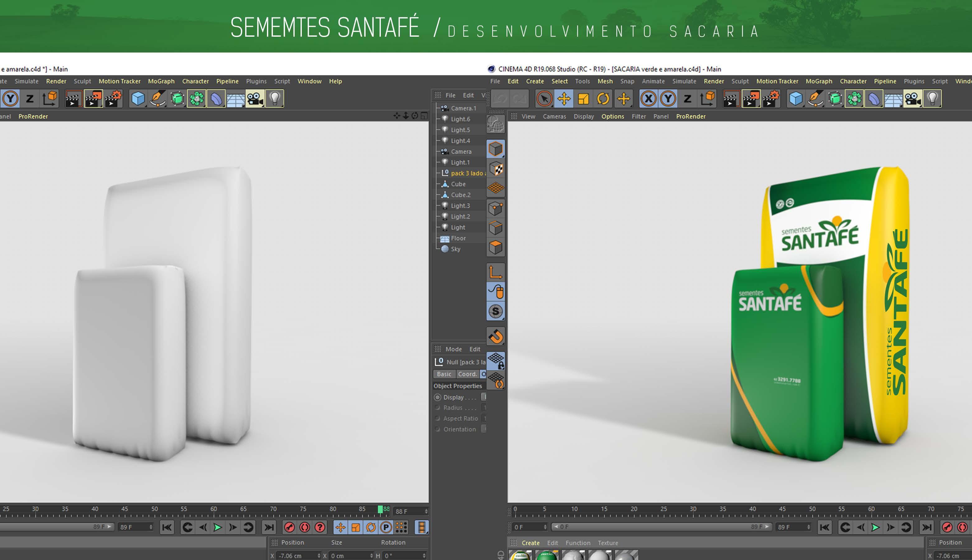Click the stepper arrows of 88 F field
The image size is (972, 560).
point(426,511)
